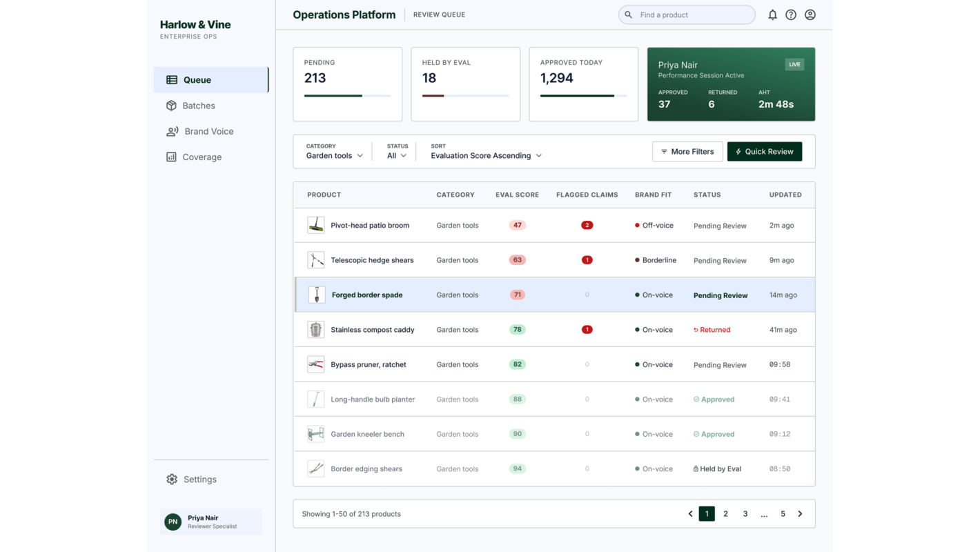Click the Queue sidebar icon
This screenshot has width=980, height=552.
click(x=172, y=80)
